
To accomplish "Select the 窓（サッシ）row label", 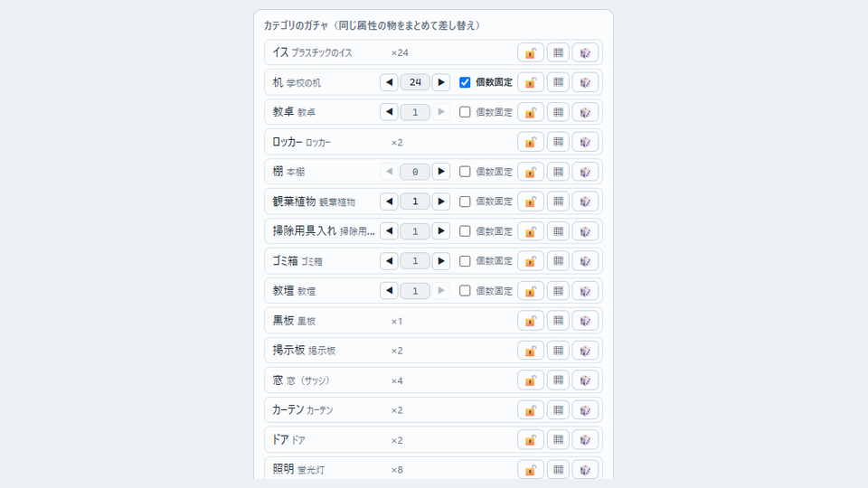I will pos(301,380).
